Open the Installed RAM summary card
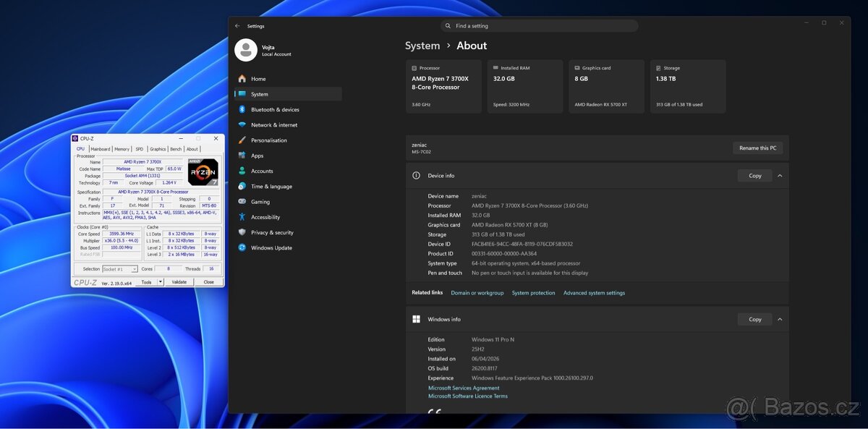The height and width of the screenshot is (429, 868). 526,86
